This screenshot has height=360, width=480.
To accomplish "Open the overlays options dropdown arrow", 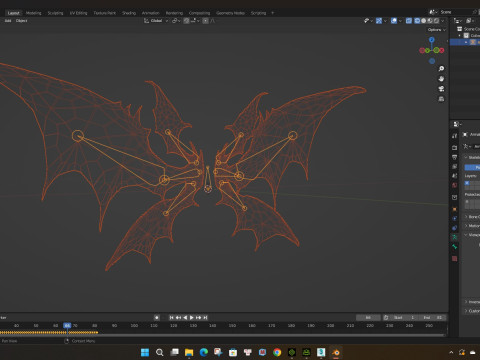I will [400, 21].
